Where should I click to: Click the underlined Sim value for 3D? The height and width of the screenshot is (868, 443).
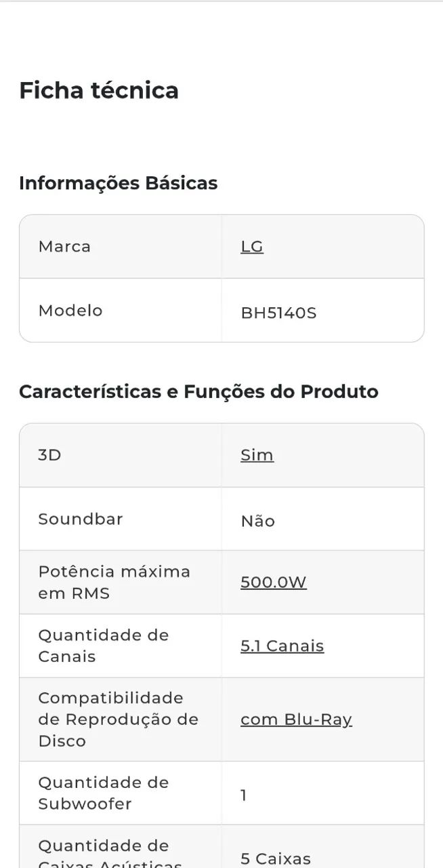coord(257,455)
